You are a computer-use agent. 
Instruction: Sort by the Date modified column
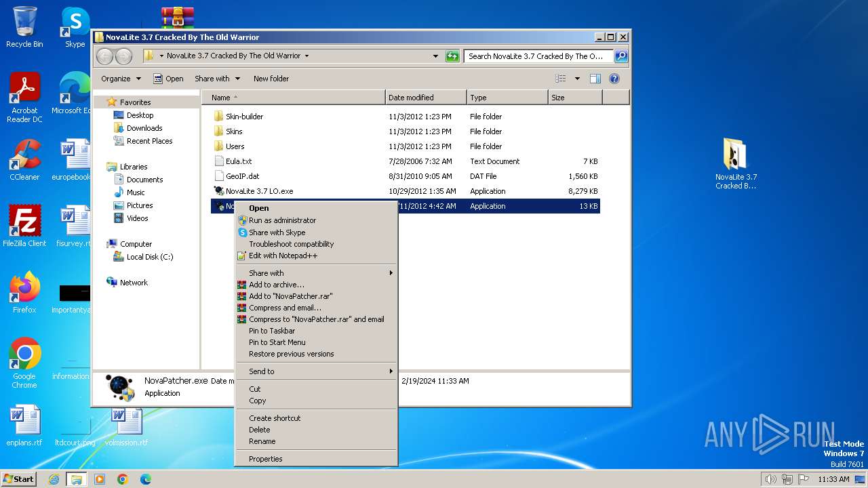426,98
